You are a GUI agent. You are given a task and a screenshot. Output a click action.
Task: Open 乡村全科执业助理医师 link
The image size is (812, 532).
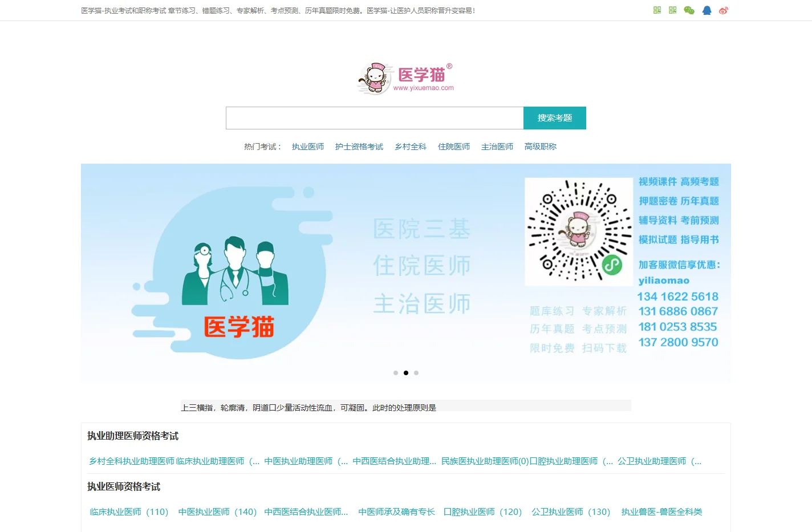pos(132,461)
